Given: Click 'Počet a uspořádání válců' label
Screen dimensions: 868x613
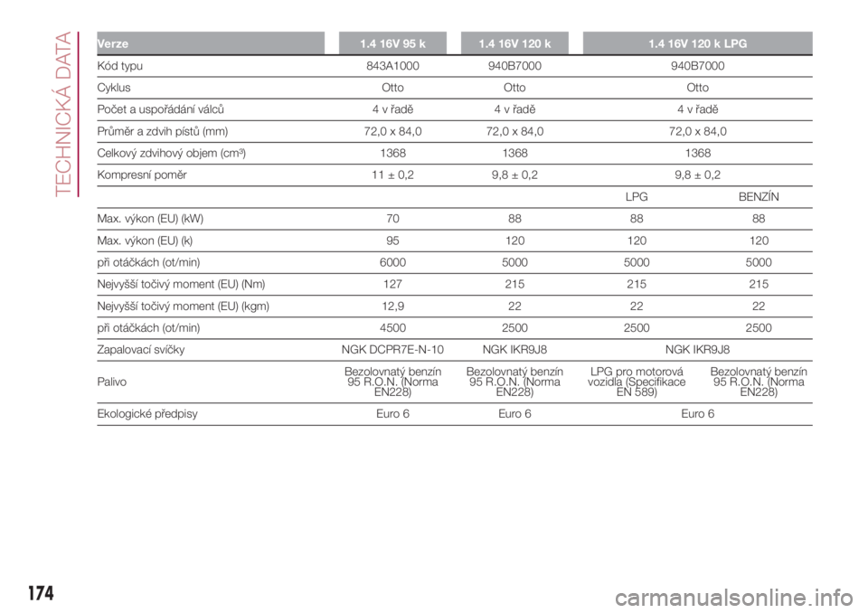Looking at the screenshot, I should pos(161,109).
